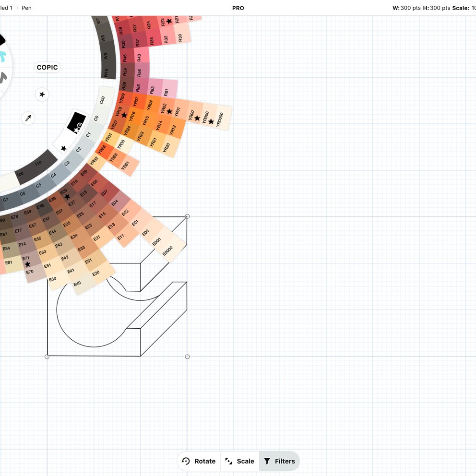The width and height of the screenshot is (476, 476).
Task: Select the eyedropper color picker
Action: (28, 118)
